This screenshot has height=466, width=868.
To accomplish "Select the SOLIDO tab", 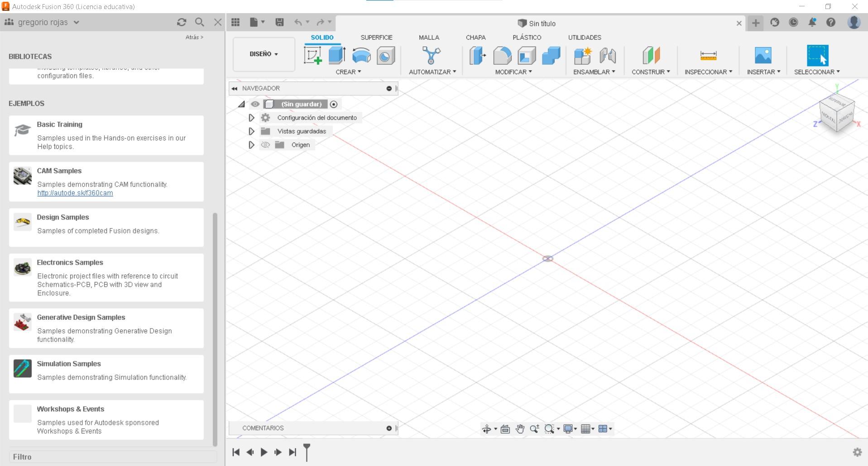I will tap(322, 38).
